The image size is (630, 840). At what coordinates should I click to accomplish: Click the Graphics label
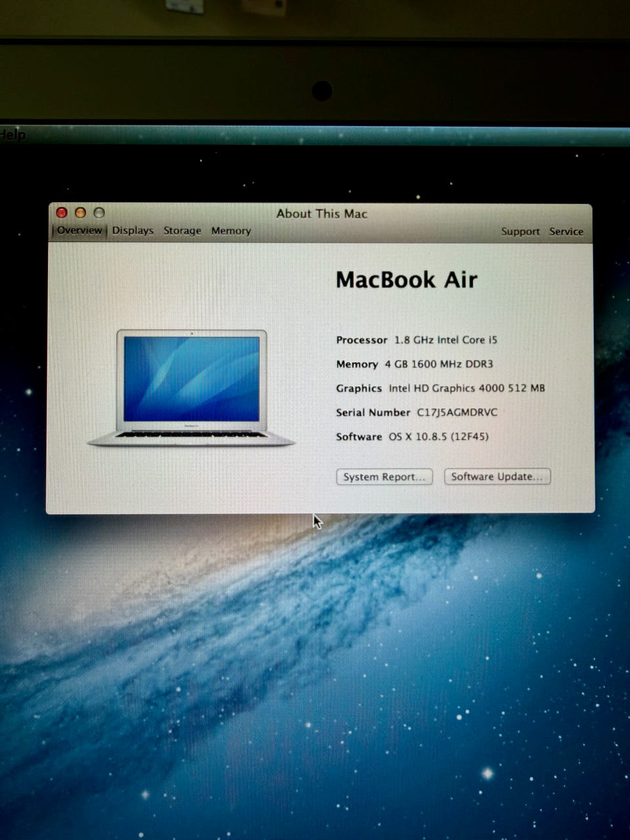pyautogui.click(x=359, y=388)
